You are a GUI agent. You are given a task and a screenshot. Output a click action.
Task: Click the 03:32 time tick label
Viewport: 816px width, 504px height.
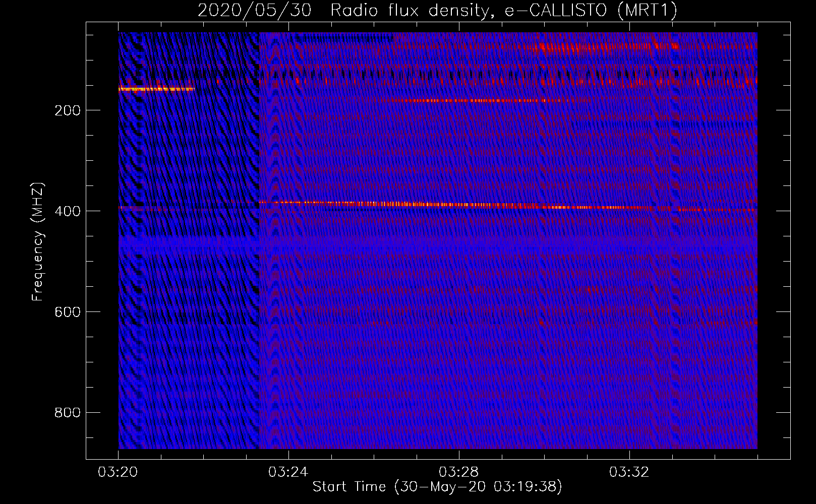click(x=629, y=472)
